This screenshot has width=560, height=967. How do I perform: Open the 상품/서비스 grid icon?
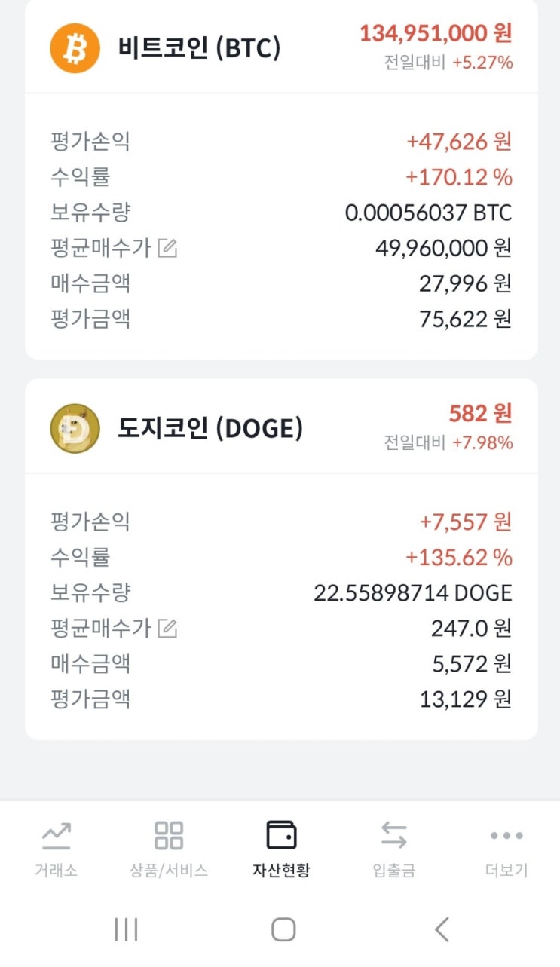pos(168,835)
